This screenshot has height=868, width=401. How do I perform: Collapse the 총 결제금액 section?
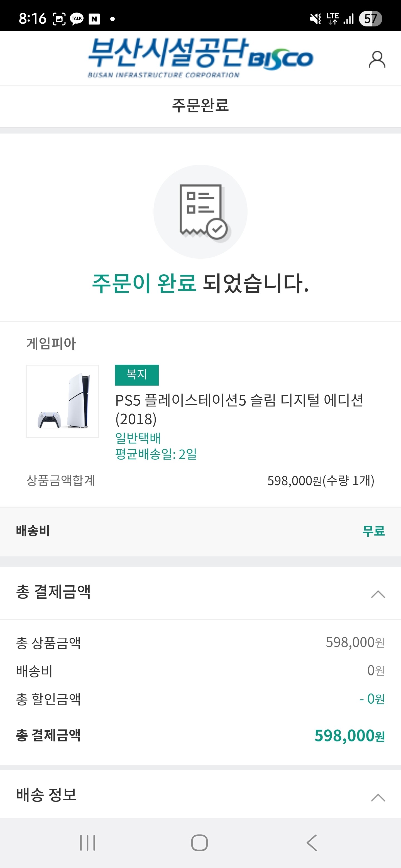point(378,594)
